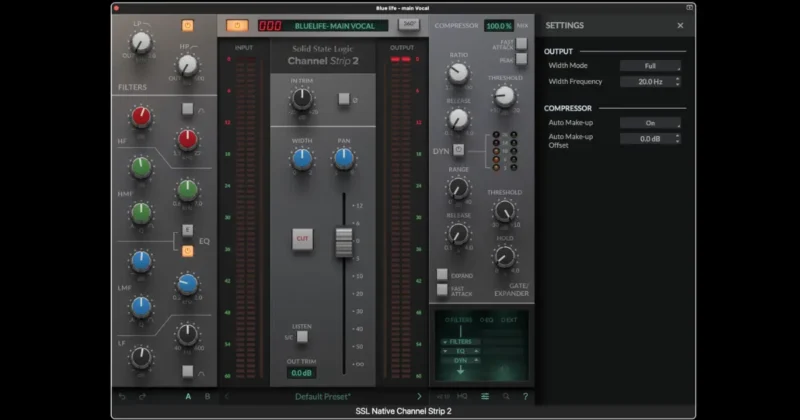Click the LF frequency knob
The image size is (800, 420).
(x=187, y=334)
